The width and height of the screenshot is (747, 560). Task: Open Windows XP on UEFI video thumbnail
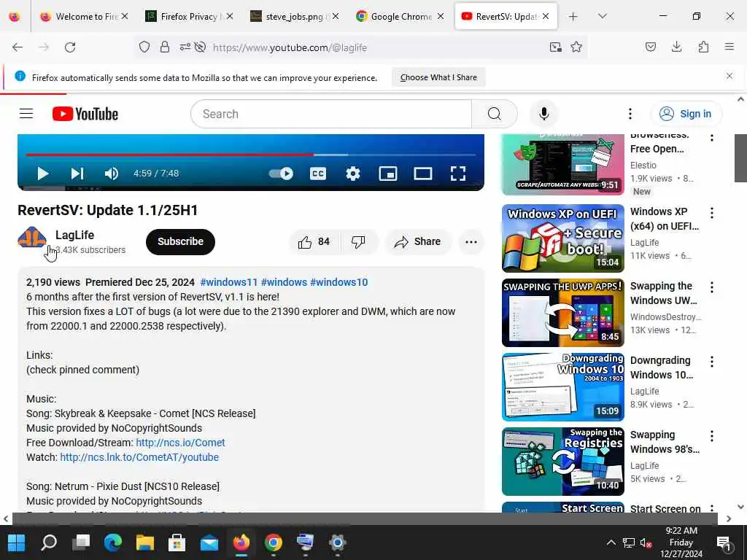pos(562,238)
